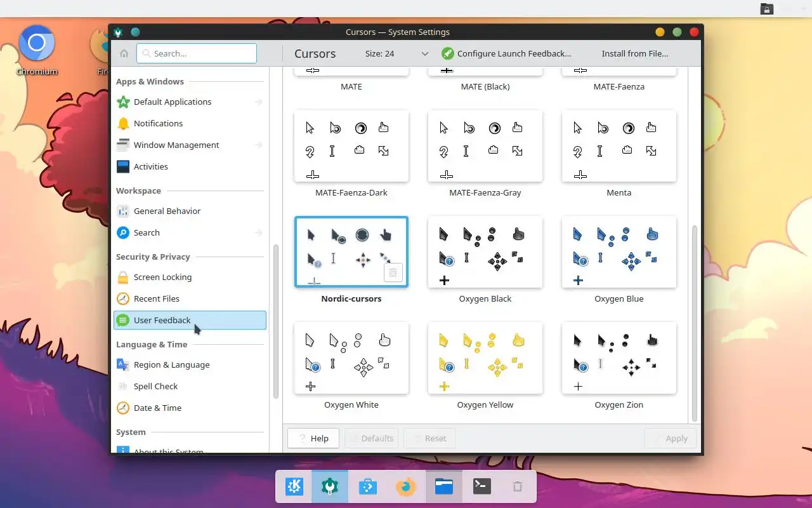The image size is (812, 508).
Task: Launch Firefox from the dock
Action: (406, 487)
